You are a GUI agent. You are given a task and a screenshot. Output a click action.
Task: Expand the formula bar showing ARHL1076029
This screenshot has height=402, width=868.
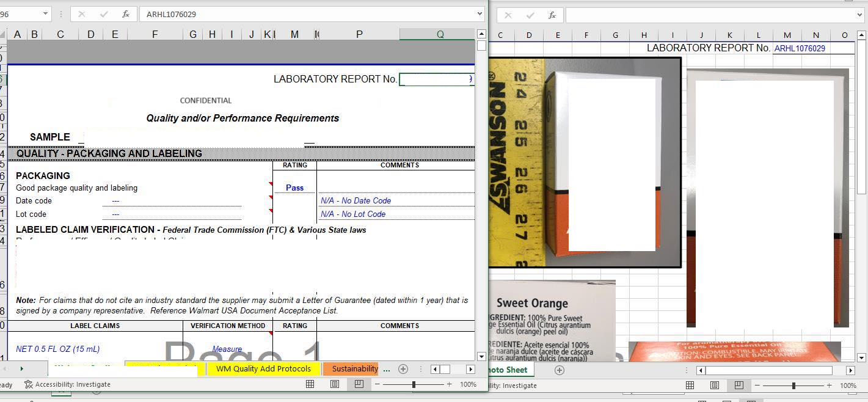[x=480, y=14]
